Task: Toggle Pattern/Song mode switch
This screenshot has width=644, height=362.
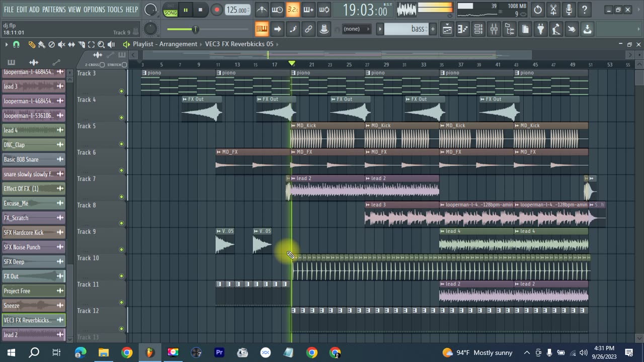Action: [170, 10]
